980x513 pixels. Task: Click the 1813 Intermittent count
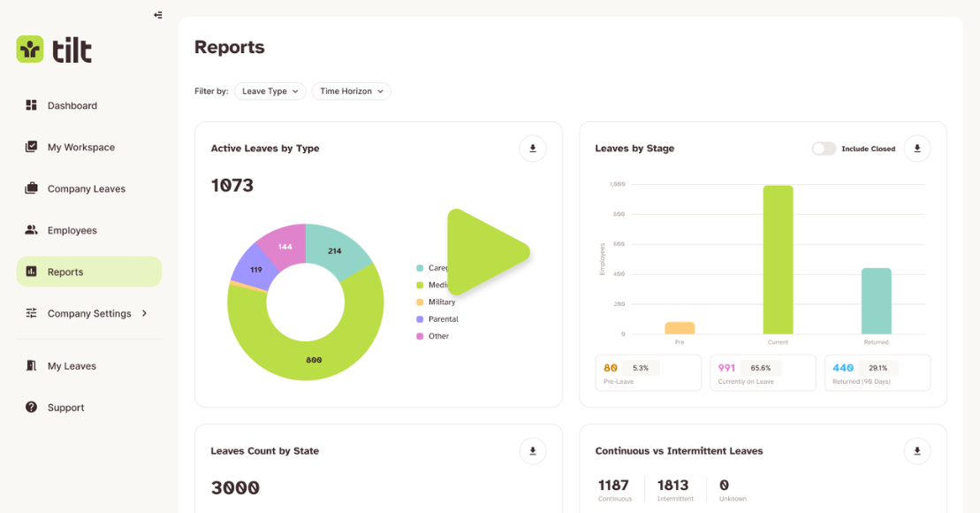672,485
